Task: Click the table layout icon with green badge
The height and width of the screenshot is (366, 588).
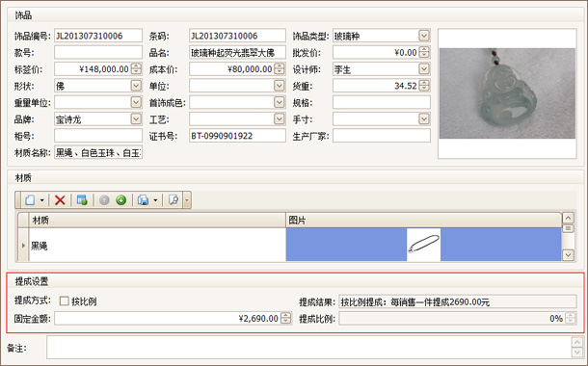Action: pos(82,200)
